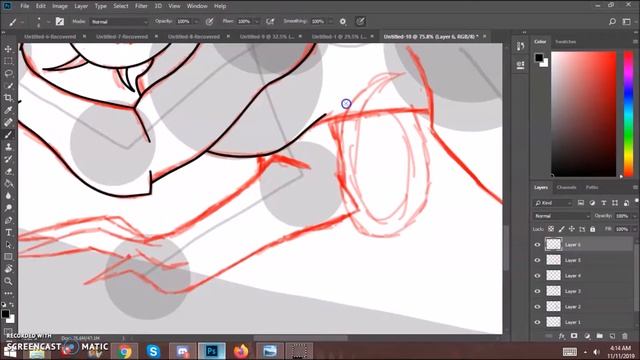Select the Eyedropper tool
640x360 pixels.
8,110
